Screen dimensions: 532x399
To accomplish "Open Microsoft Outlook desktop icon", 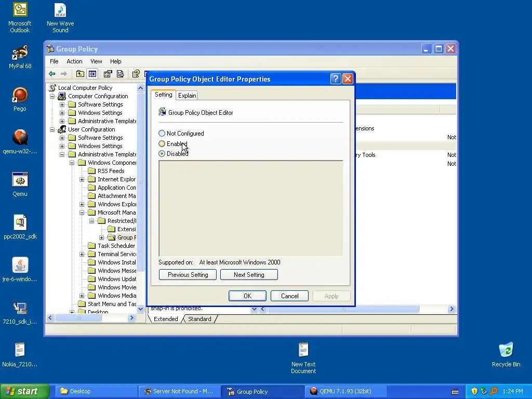I will [20, 18].
